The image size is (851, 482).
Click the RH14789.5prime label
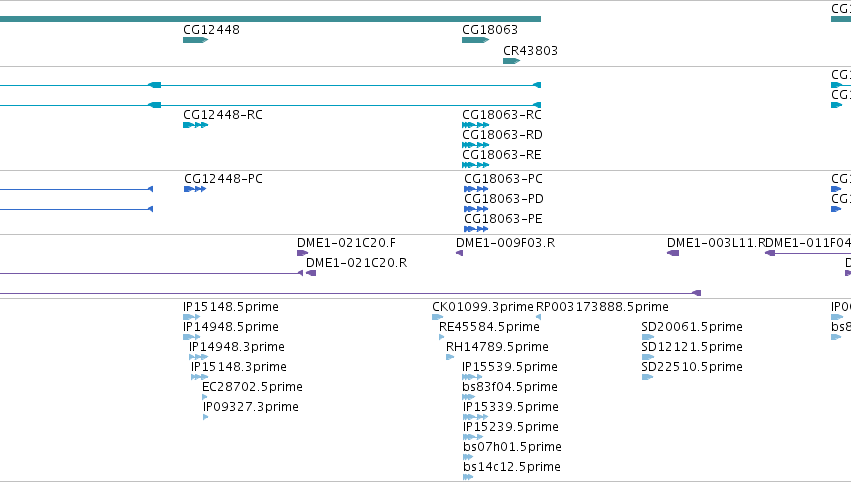pos(497,346)
